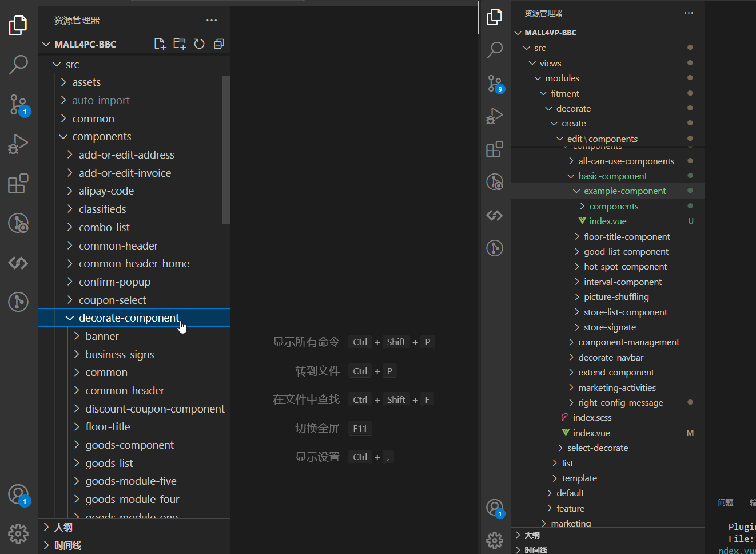
Task: Open more actions menu of right explorer
Action: tap(689, 13)
